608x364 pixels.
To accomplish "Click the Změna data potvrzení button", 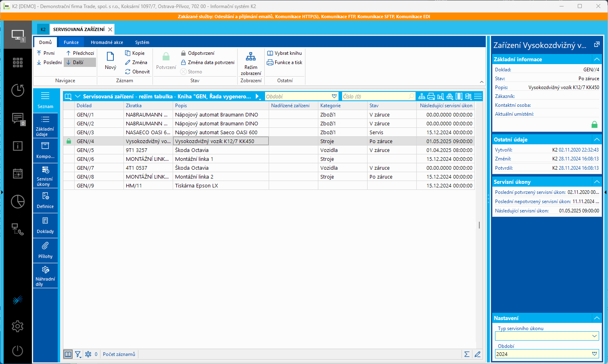I will (207, 62).
